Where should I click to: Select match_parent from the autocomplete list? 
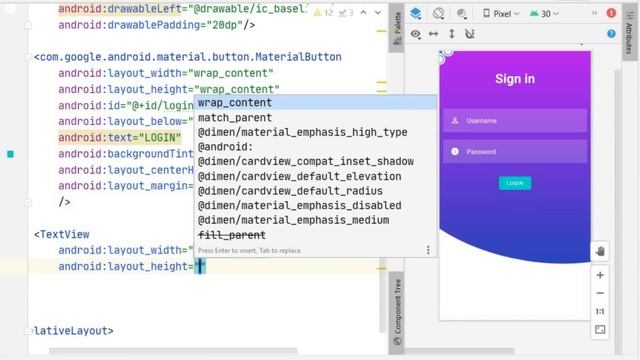pos(316,118)
